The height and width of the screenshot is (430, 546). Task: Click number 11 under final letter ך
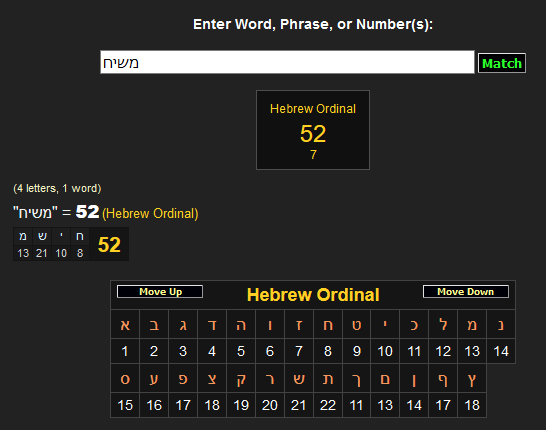[x=356, y=405]
